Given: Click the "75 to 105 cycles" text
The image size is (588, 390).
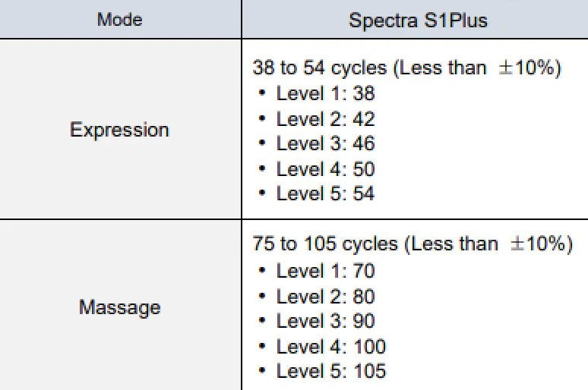Looking at the screenshot, I should [325, 244].
